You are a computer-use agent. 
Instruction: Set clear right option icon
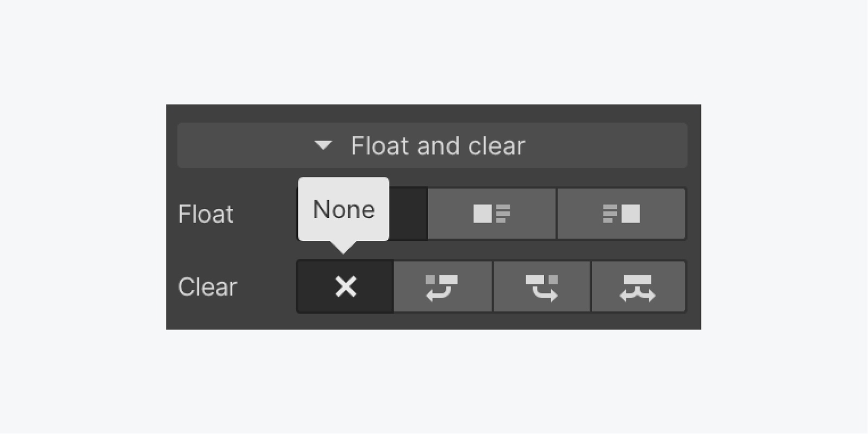point(541,286)
